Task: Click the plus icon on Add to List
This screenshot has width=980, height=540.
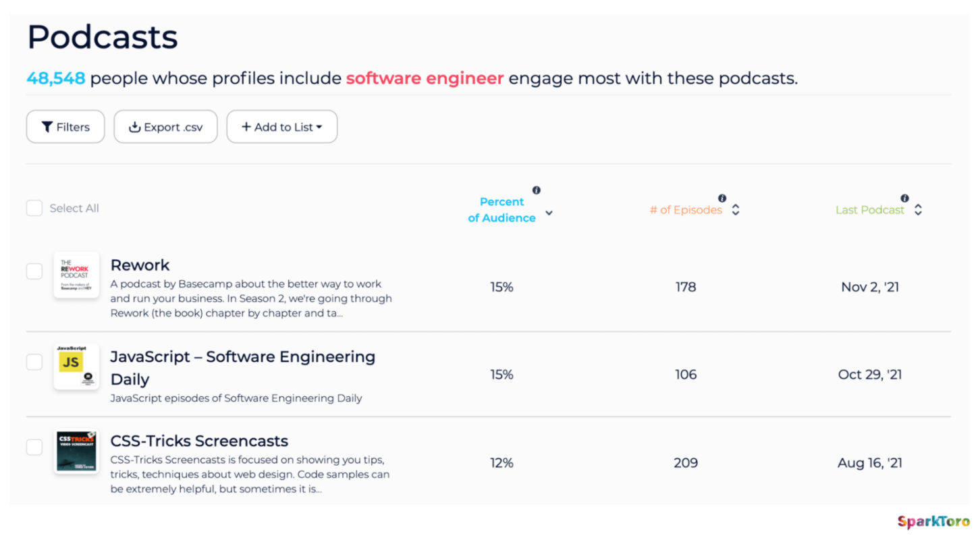Action: tap(247, 126)
